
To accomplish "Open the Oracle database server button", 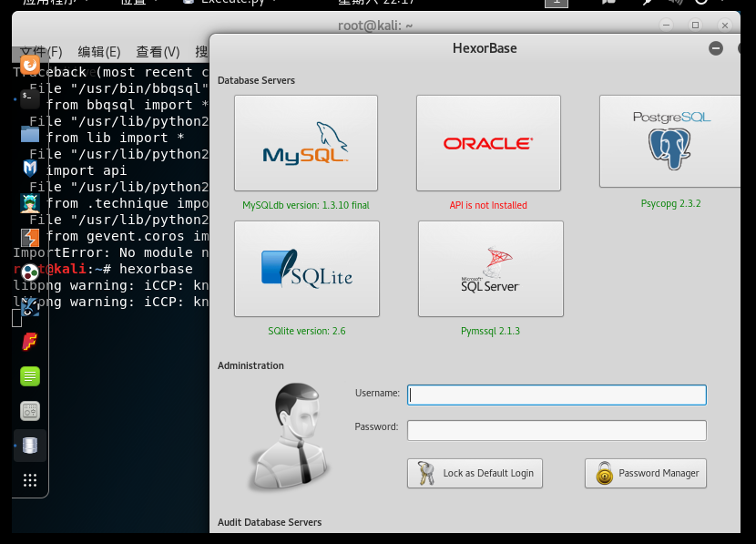I will pyautogui.click(x=488, y=143).
